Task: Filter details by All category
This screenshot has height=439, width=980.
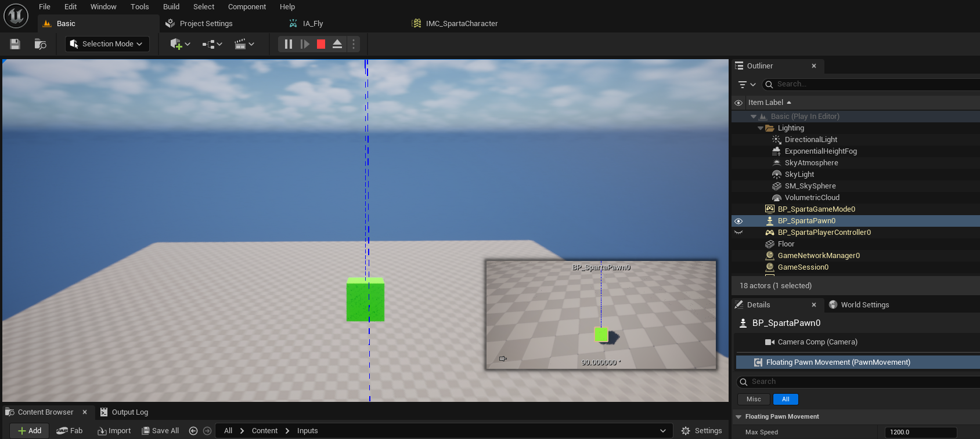Action: (x=786, y=399)
